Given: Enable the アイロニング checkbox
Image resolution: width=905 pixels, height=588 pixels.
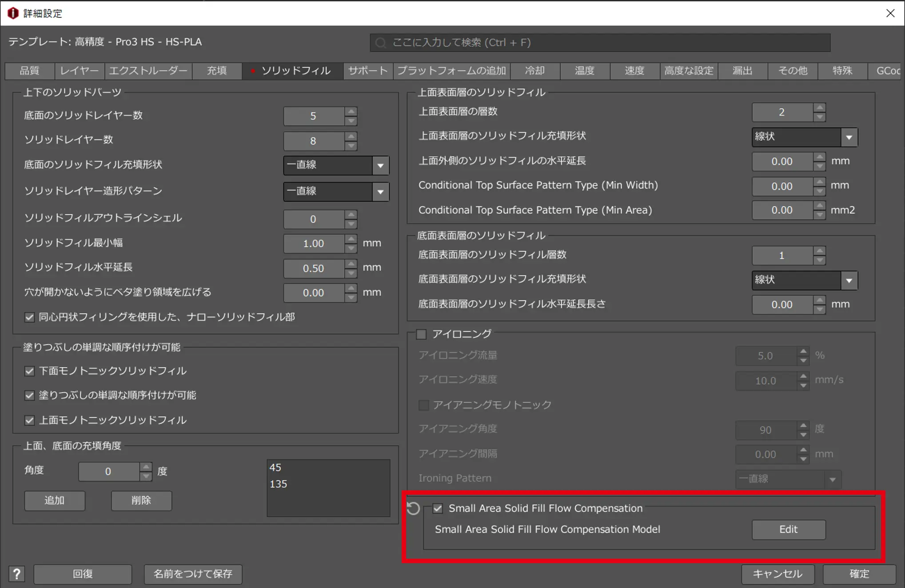Looking at the screenshot, I should 421,334.
